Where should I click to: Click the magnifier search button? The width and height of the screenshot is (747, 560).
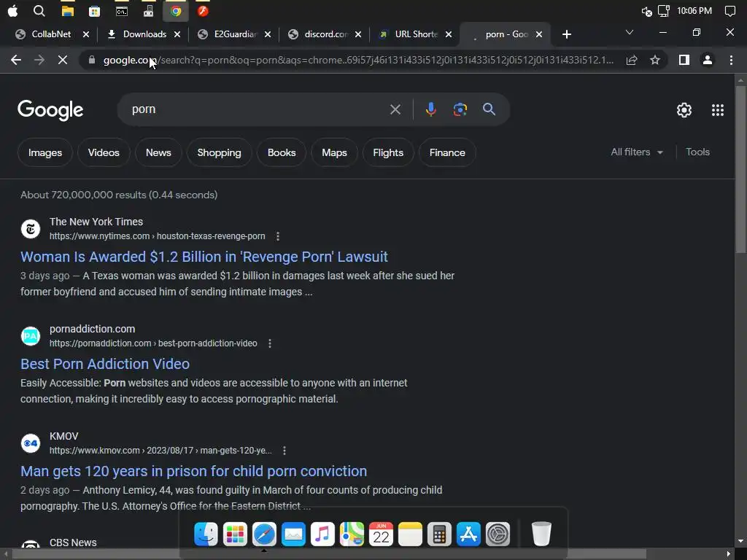pos(489,109)
